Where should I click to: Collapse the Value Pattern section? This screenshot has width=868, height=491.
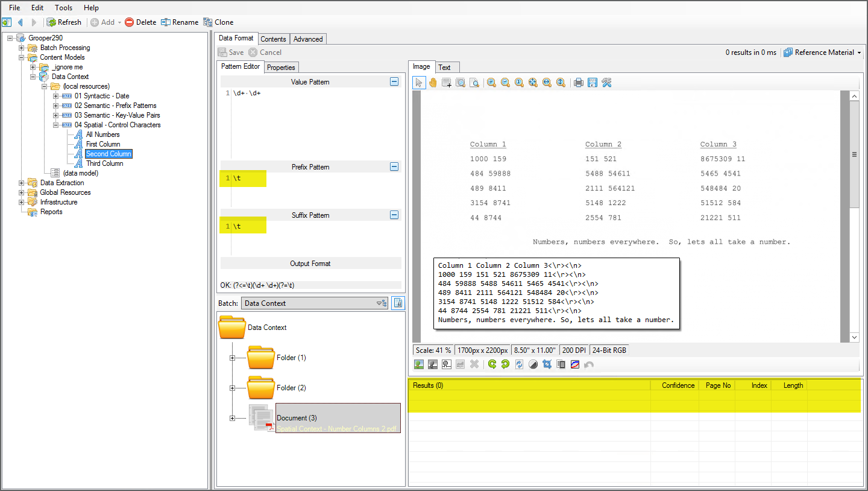point(394,81)
